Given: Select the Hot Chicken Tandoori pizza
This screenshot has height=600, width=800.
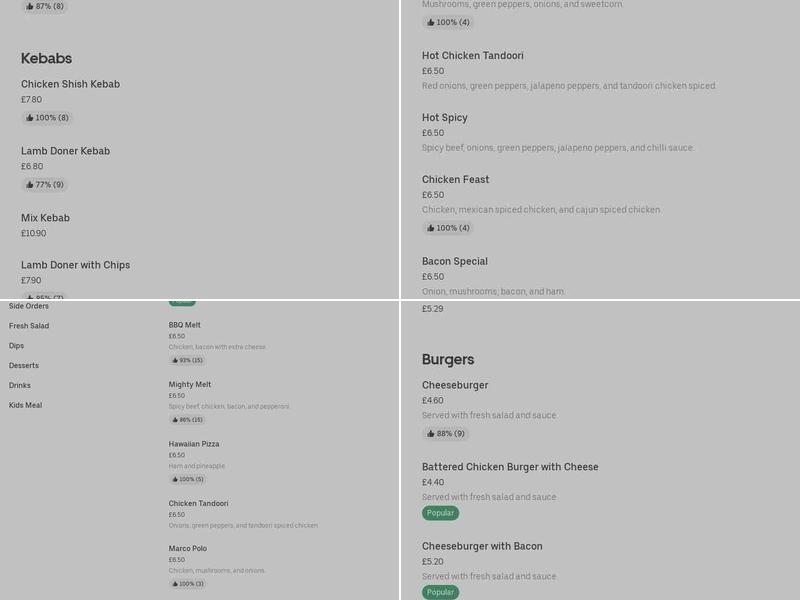Looking at the screenshot, I should (473, 56).
